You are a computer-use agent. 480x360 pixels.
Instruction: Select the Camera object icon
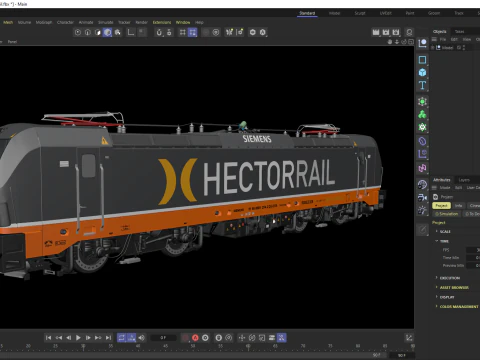point(422,197)
